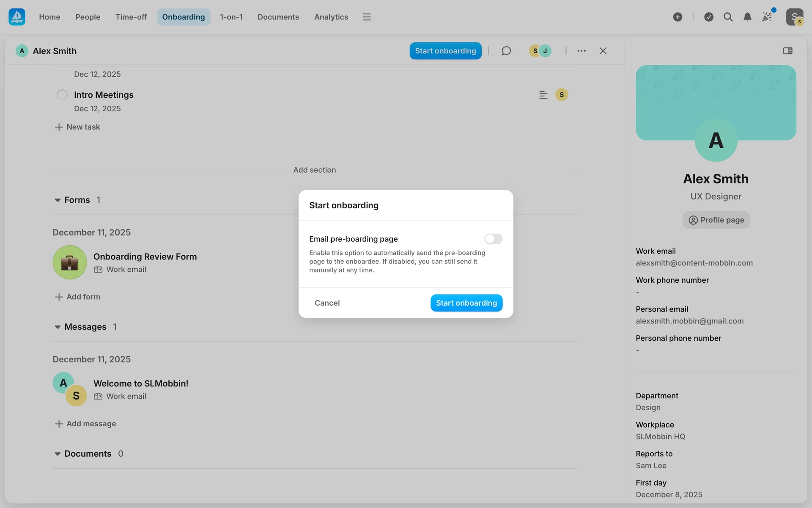Click the search magnifier icon
812x508 pixels.
click(728, 17)
